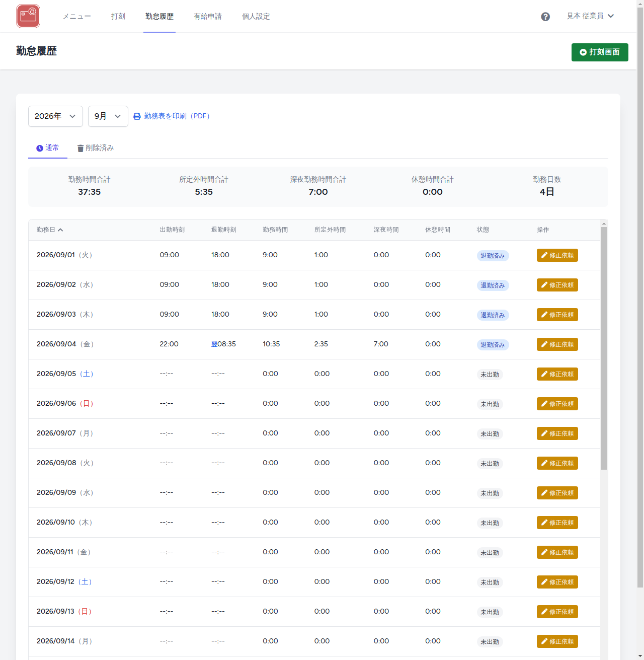This screenshot has width=644, height=660.
Task: Click the 翌08:35 clock-out time
Action: coord(223,344)
